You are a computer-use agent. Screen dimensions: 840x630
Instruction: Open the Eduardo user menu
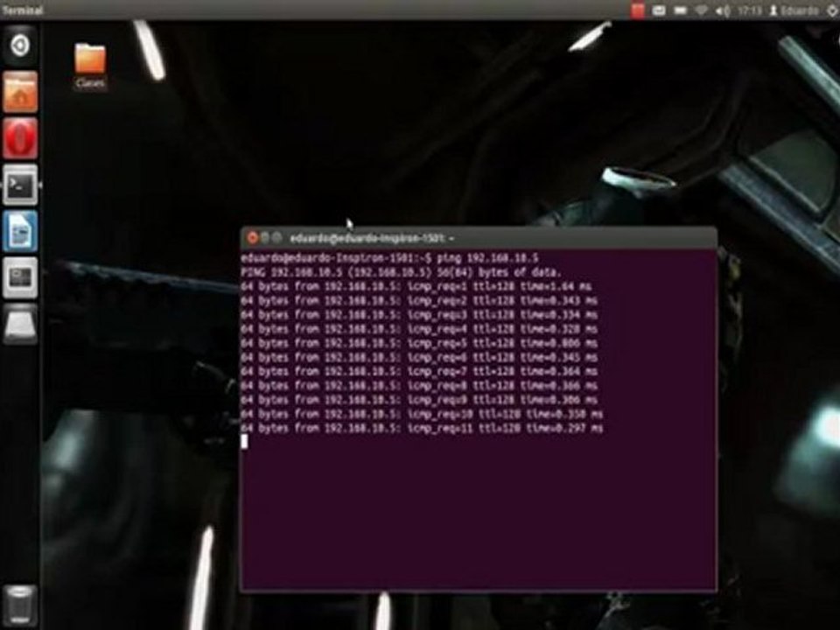point(794,10)
